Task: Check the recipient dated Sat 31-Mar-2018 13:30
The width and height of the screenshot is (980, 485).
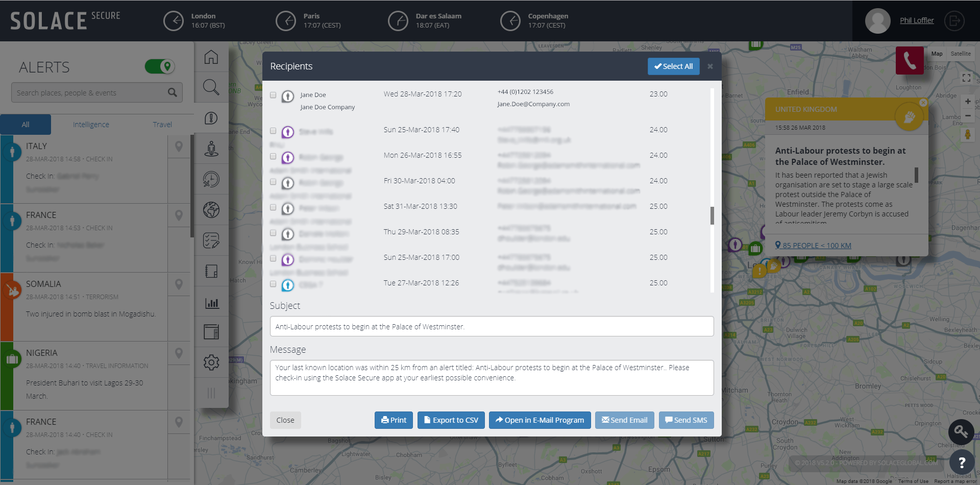Action: point(273,207)
